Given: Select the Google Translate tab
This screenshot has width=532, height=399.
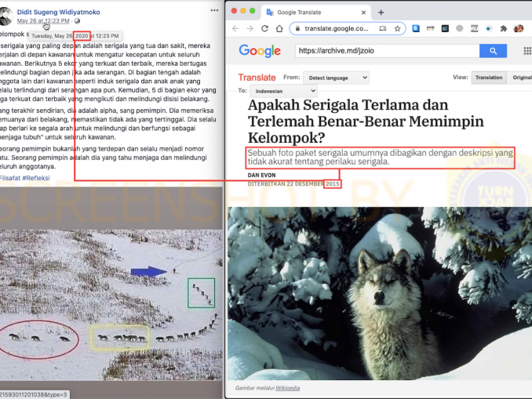Looking at the screenshot, I should [x=315, y=13].
